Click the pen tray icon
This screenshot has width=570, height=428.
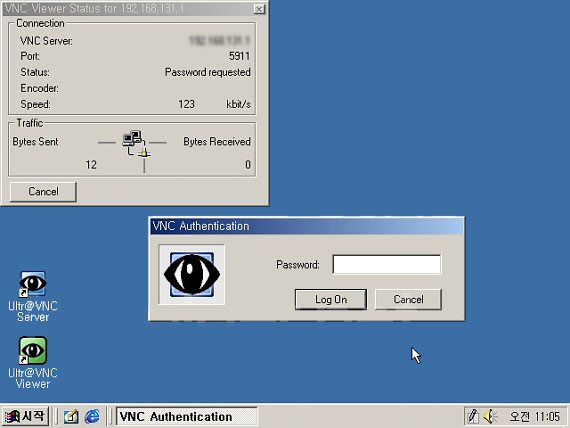[x=473, y=416]
